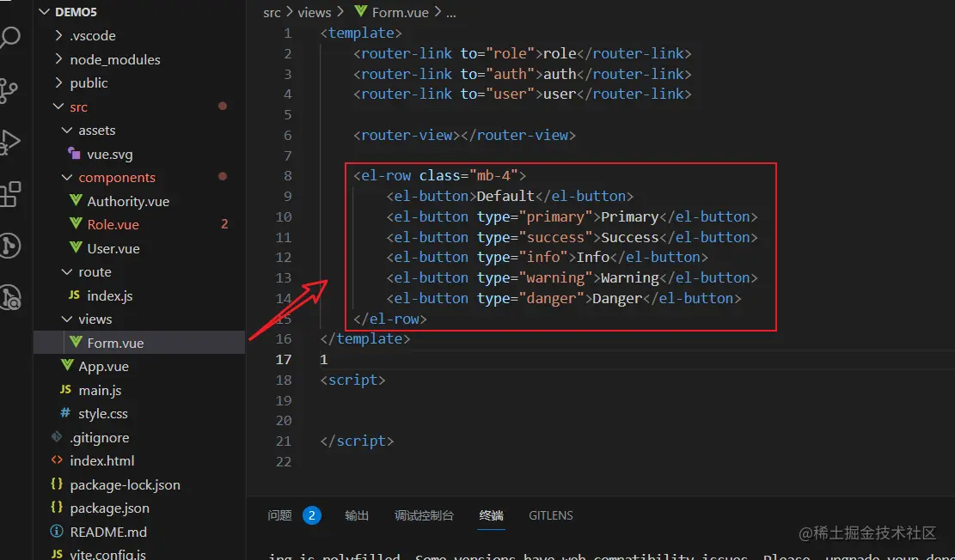955x560 pixels.
Task: Switch to the 输出 panel tab
Action: (357, 515)
